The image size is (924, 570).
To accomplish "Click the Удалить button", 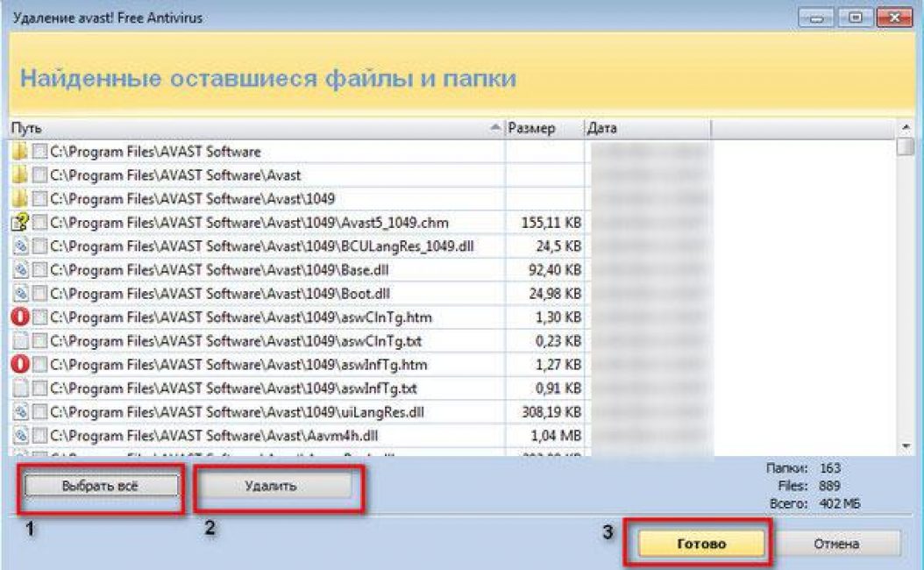I will (x=271, y=486).
